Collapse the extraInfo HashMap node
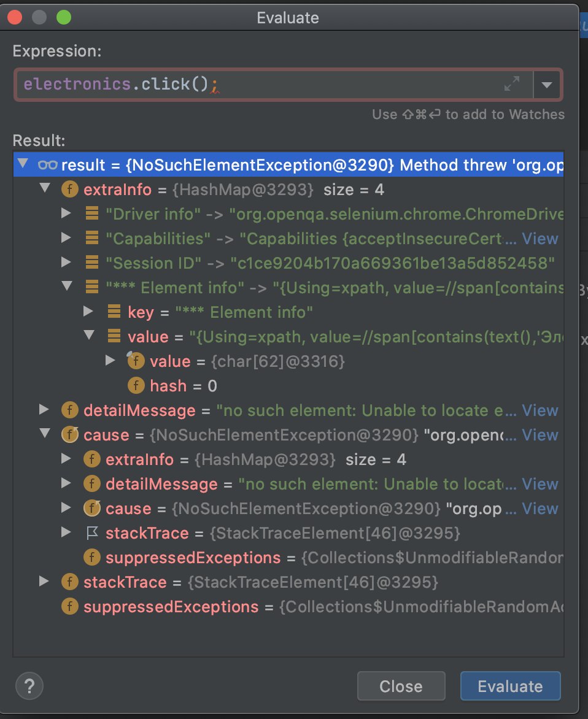Image resolution: width=588 pixels, height=719 pixels. click(x=45, y=189)
